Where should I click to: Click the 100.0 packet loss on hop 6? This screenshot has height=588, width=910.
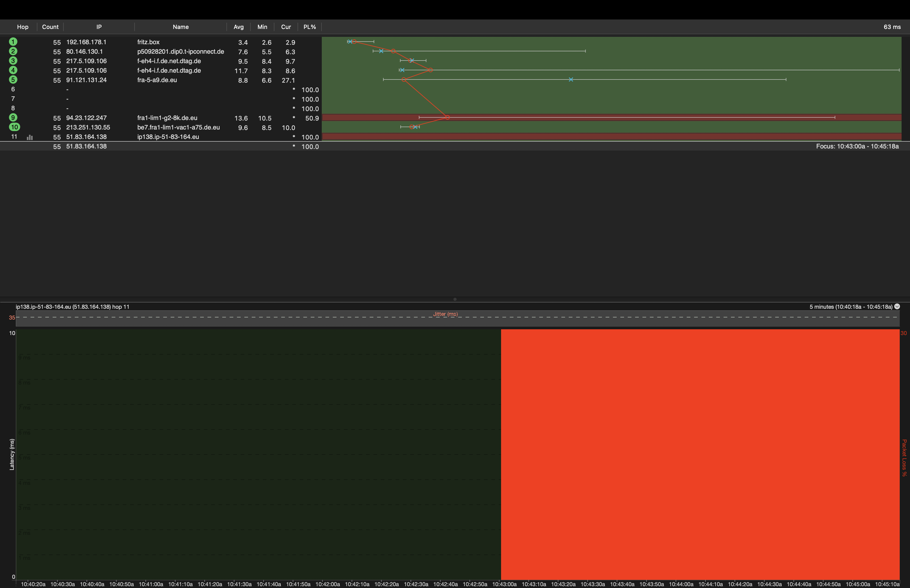coord(310,90)
